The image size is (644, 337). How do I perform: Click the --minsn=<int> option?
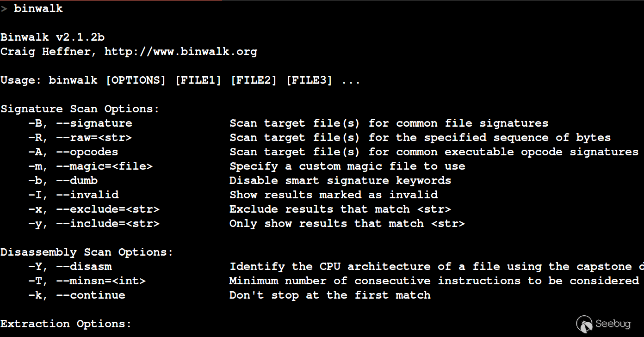[101, 281]
